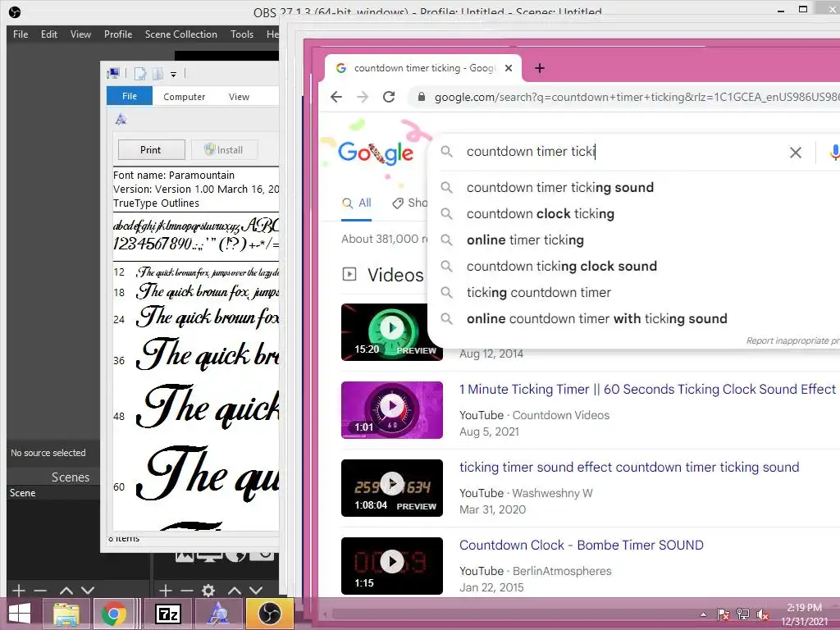The image size is (840, 630).
Task: Select the File tab in font window
Action: (x=130, y=96)
